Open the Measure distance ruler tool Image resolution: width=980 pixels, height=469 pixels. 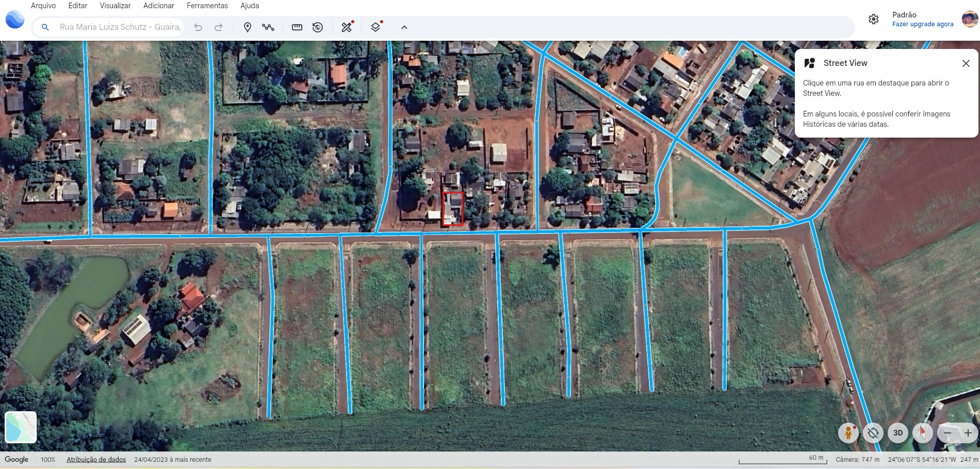[x=297, y=27]
